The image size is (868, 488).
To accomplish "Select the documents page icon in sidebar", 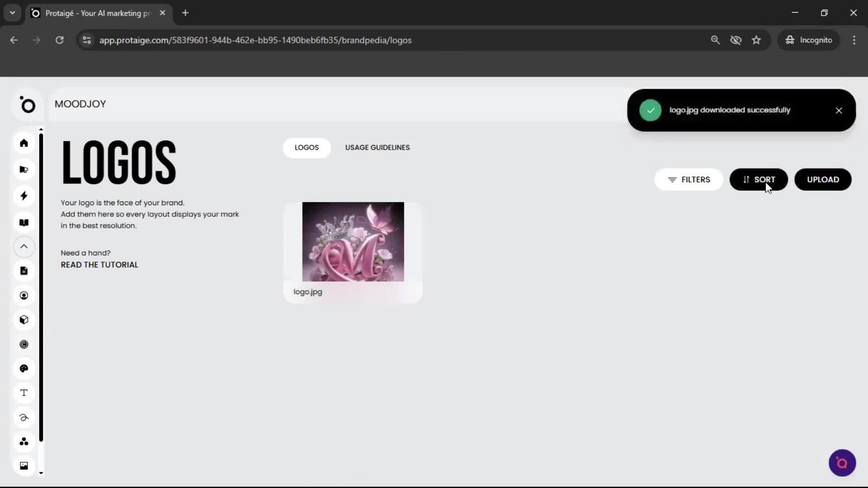I will click(x=24, y=270).
